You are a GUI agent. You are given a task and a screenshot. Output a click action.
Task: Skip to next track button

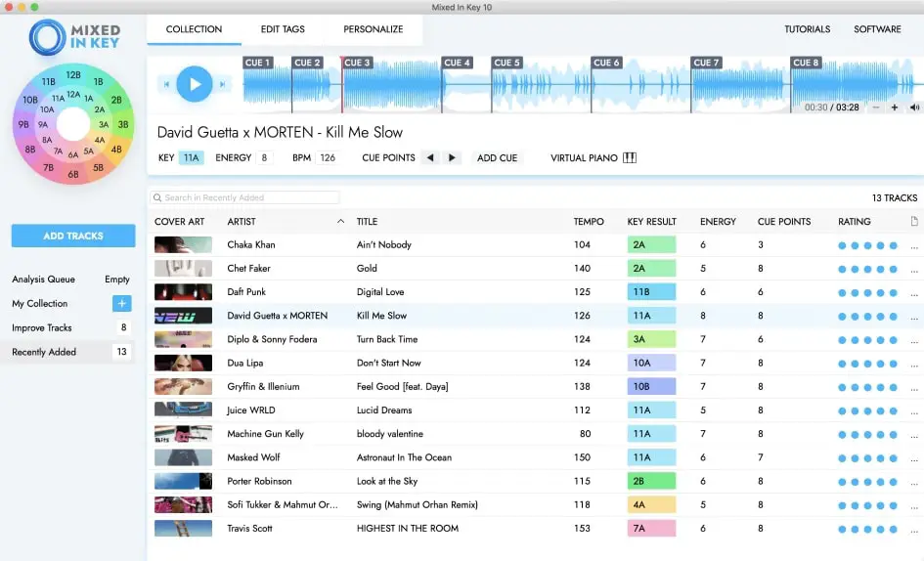pos(222,84)
